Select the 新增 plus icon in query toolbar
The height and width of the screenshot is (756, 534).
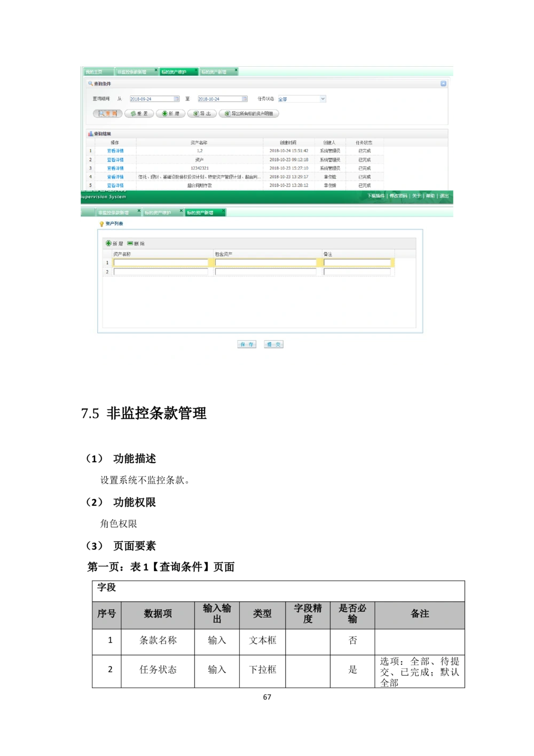click(x=164, y=113)
